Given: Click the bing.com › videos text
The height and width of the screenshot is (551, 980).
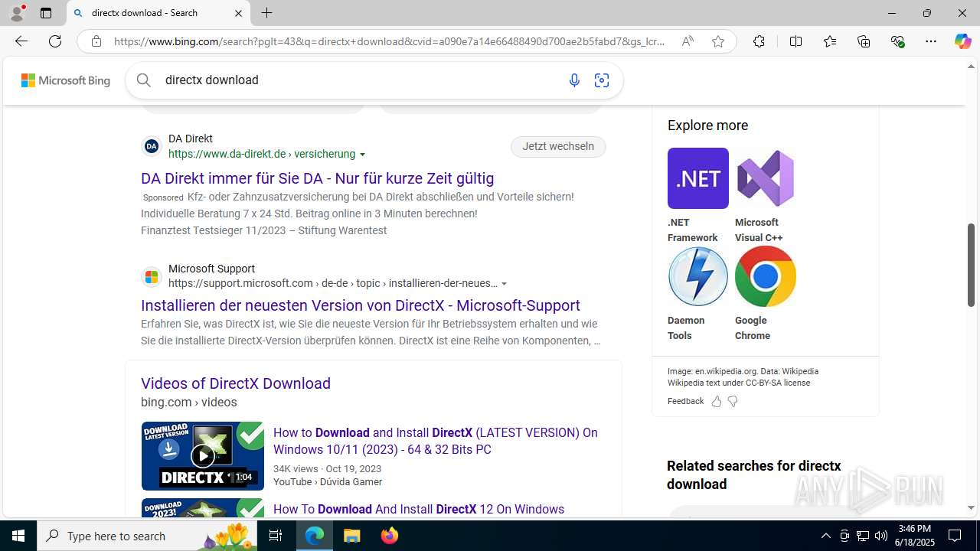Looking at the screenshot, I should [188, 403].
